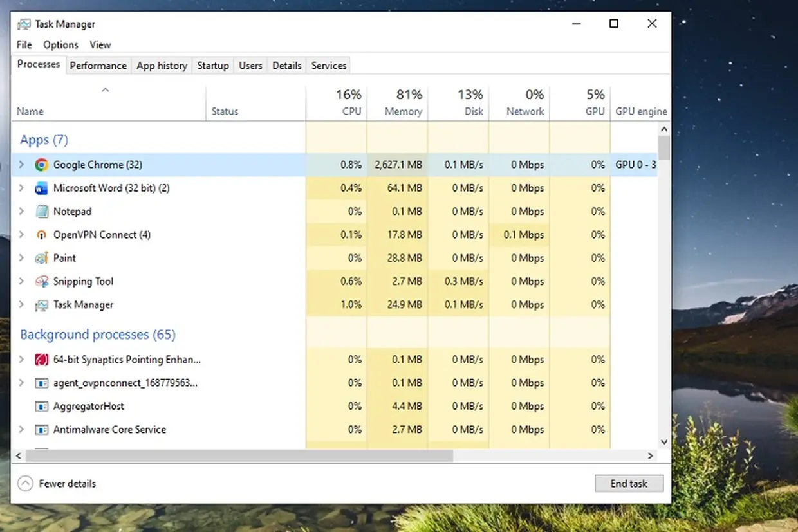Viewport: 798px width, 532px height.
Task: Click the Microsoft Word app icon
Action: tap(42, 188)
